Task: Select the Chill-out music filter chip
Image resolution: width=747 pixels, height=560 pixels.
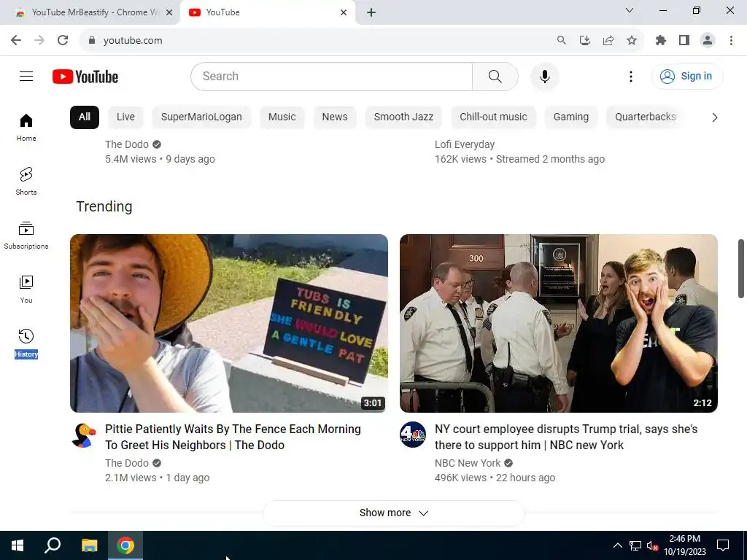Action: tap(494, 117)
